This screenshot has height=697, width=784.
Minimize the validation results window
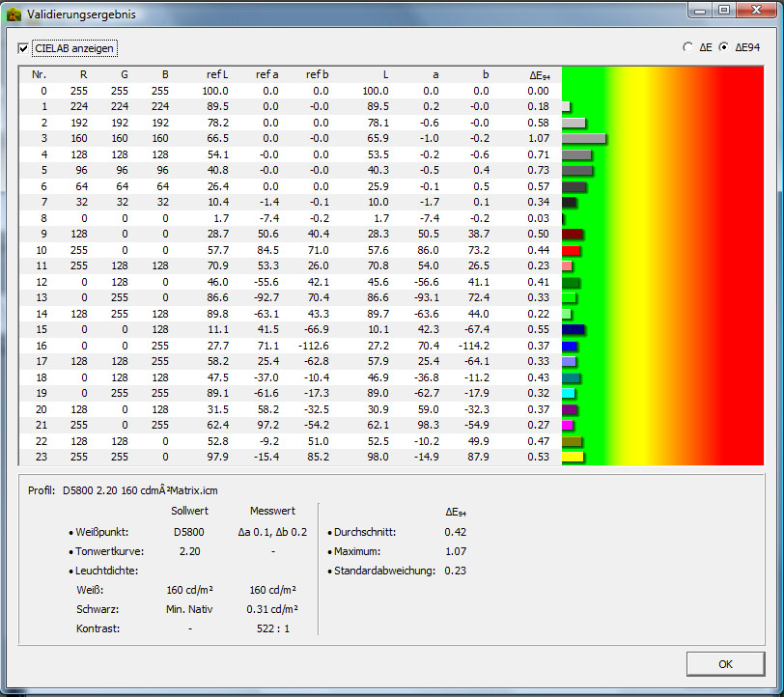coord(700,10)
